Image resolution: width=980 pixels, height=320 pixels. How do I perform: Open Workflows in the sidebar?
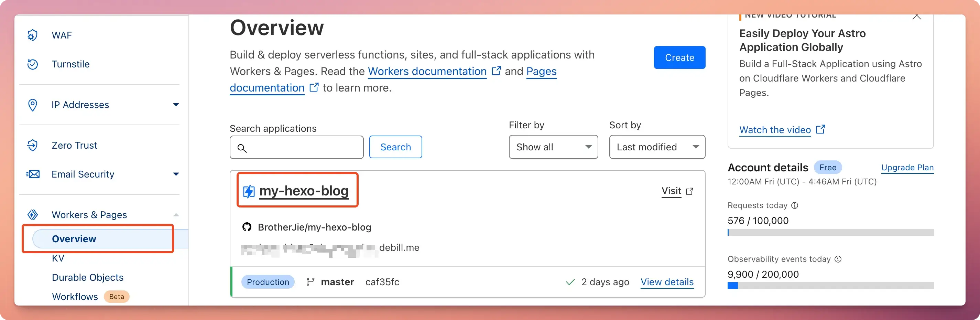point(75,297)
